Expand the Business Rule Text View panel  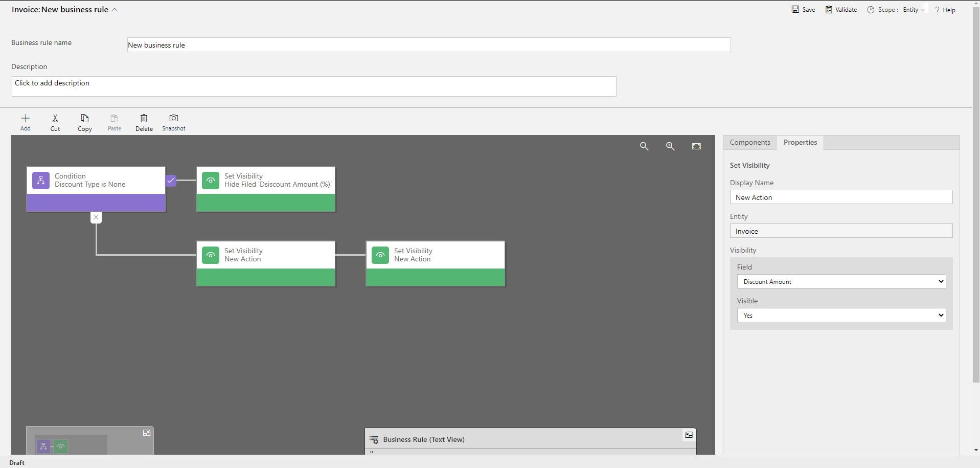(689, 435)
